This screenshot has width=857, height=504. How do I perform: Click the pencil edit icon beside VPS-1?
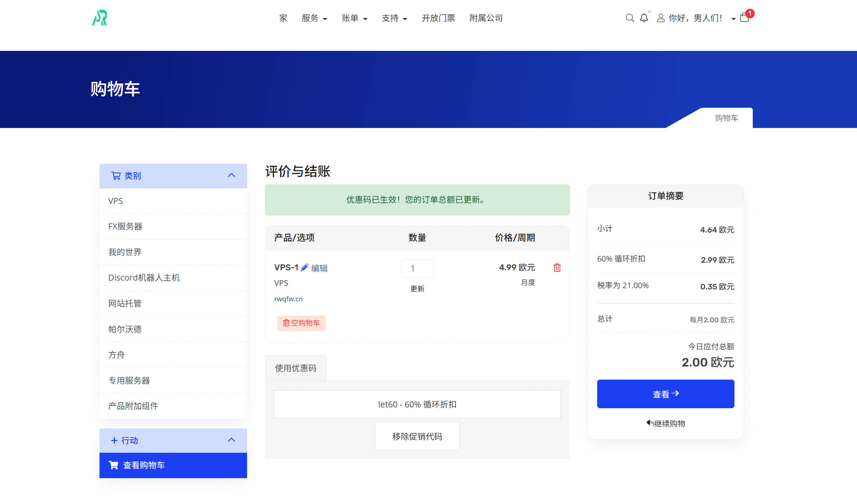(304, 268)
